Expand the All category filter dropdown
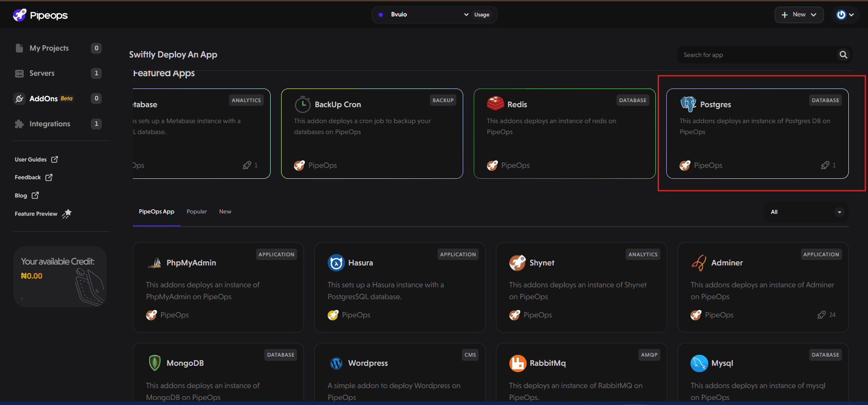868x405 pixels. pos(807,212)
